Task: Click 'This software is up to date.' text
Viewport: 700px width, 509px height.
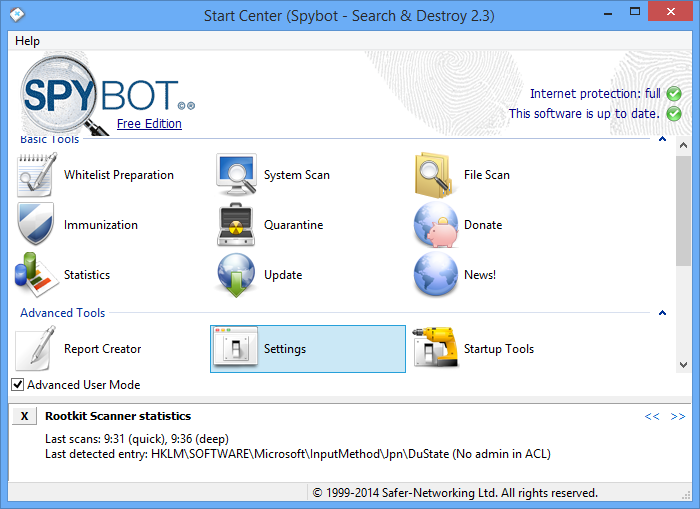Action: pyautogui.click(x=584, y=113)
